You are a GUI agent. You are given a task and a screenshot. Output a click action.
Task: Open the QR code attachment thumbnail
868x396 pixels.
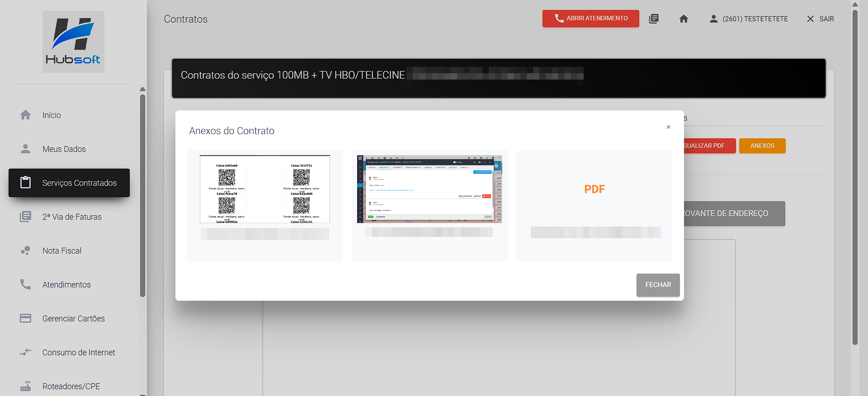coord(265,189)
